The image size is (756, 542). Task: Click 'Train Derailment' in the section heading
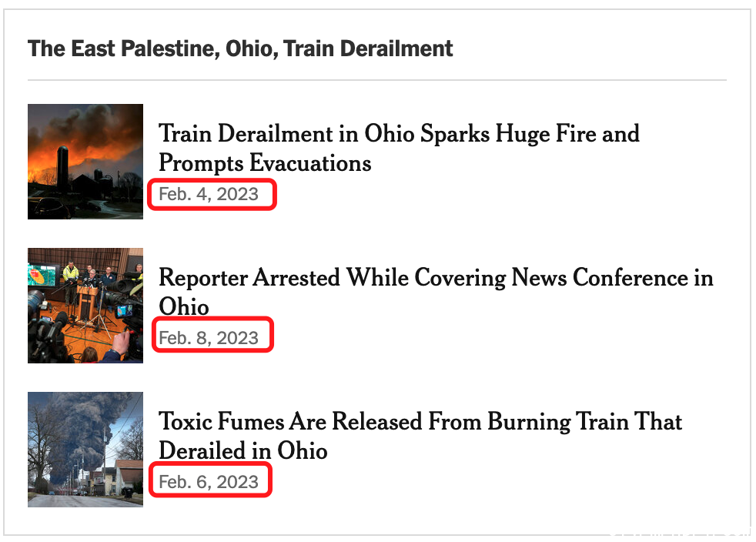(x=368, y=49)
